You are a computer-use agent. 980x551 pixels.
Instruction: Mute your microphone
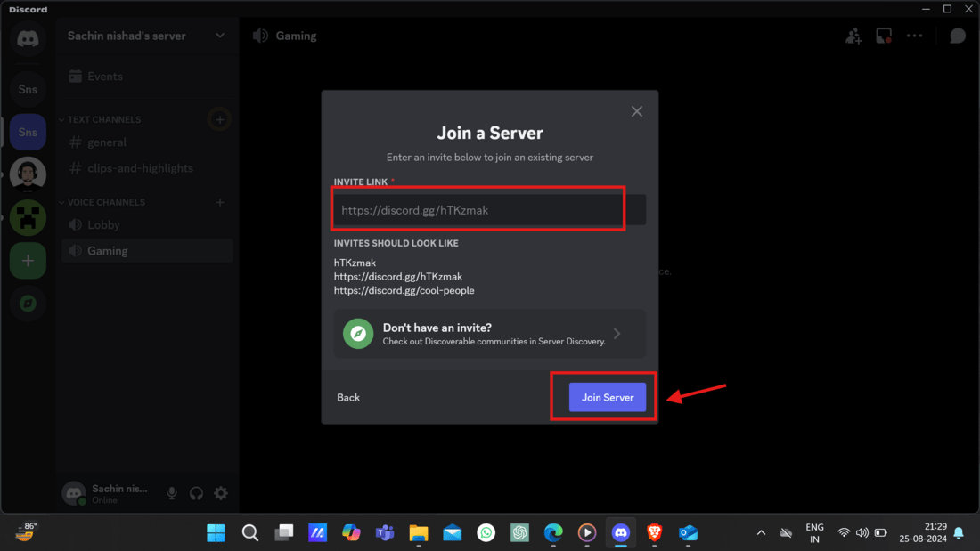pyautogui.click(x=171, y=493)
